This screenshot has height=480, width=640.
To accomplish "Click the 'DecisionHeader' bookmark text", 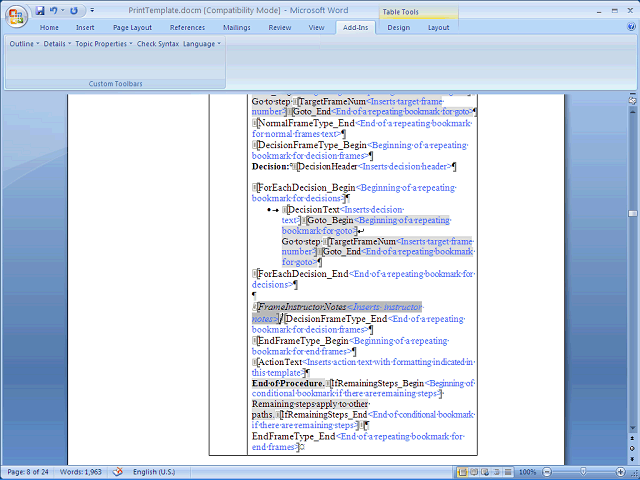I will 328,167.
